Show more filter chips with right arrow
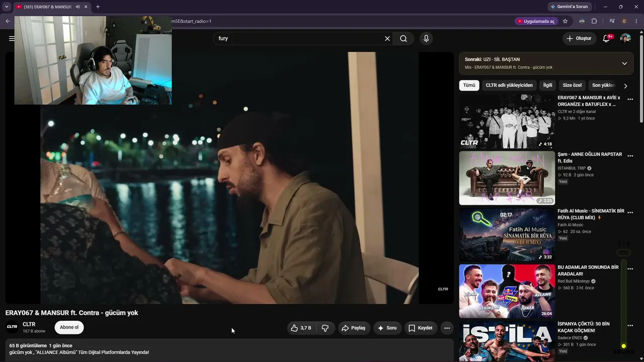Screen dimensions: 644x362 pyautogui.click(x=625, y=86)
